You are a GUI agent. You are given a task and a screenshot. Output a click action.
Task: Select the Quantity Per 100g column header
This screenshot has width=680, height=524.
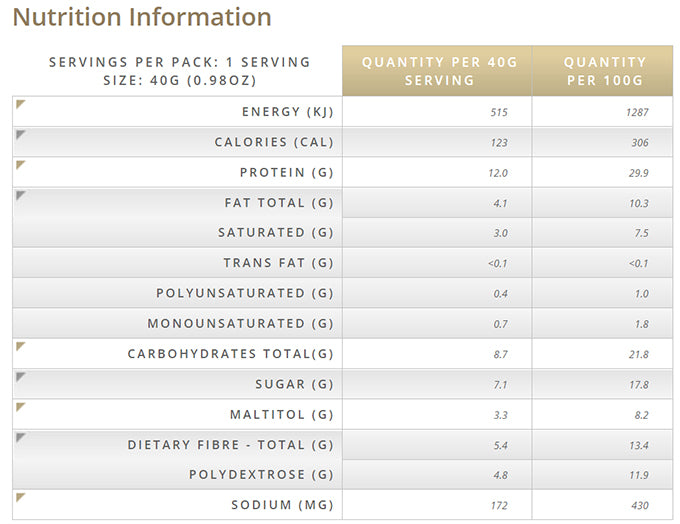(x=604, y=71)
